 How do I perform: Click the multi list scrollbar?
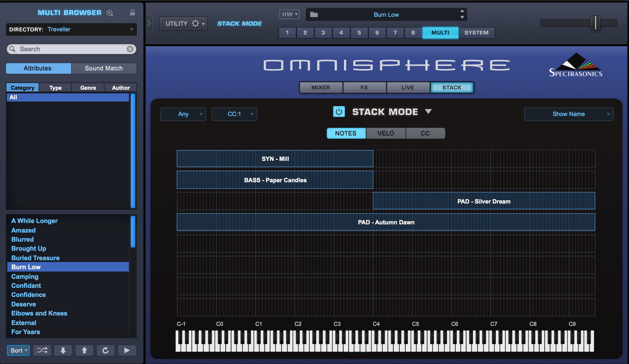tap(133, 231)
